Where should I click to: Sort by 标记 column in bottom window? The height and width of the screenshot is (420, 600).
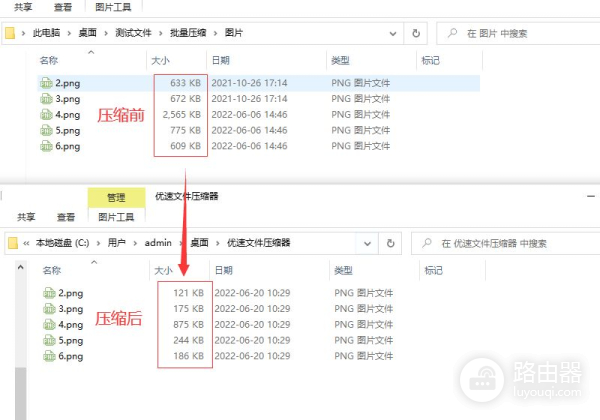[x=434, y=270]
